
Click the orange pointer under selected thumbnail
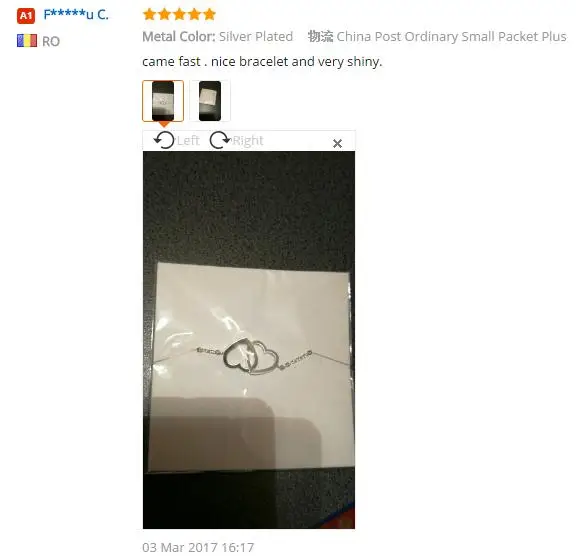163,125
